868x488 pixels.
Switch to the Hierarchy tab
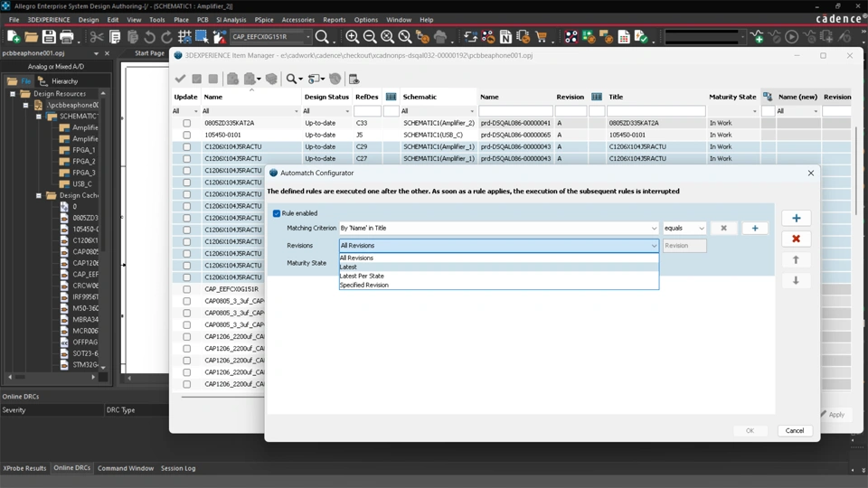[x=58, y=81]
